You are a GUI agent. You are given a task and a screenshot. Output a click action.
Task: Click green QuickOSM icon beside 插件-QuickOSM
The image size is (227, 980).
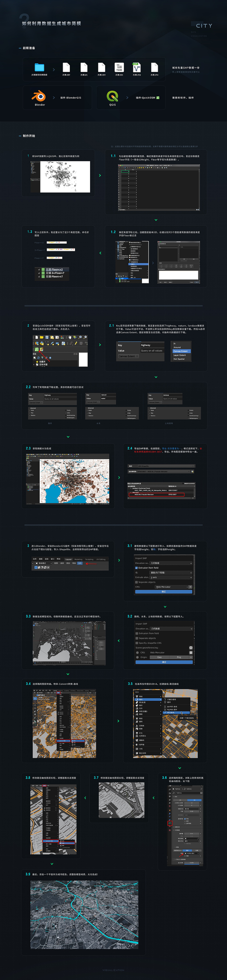point(158,98)
